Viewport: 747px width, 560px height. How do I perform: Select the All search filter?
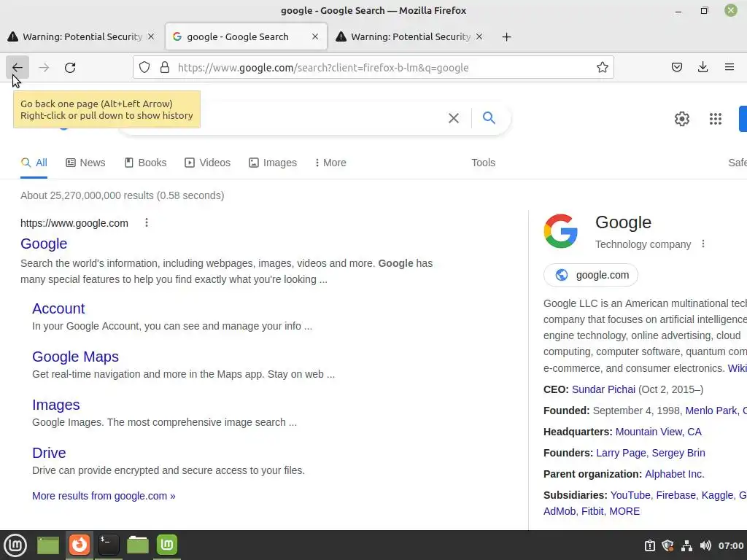tap(34, 163)
